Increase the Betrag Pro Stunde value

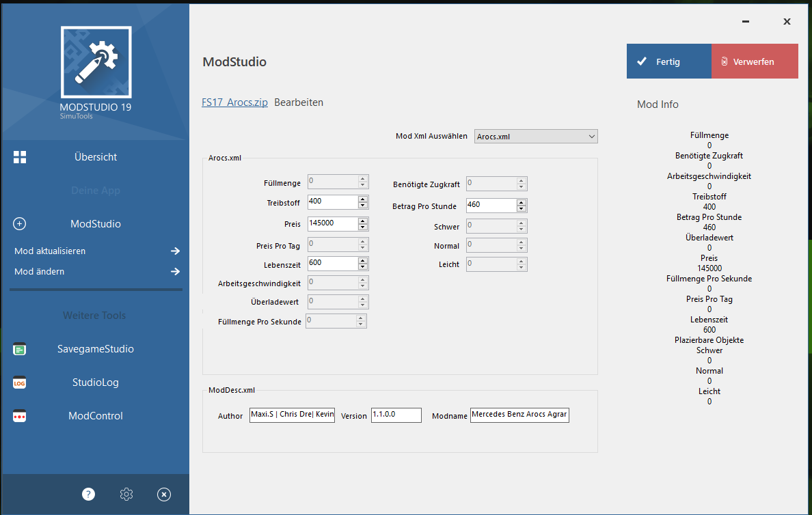coord(522,203)
